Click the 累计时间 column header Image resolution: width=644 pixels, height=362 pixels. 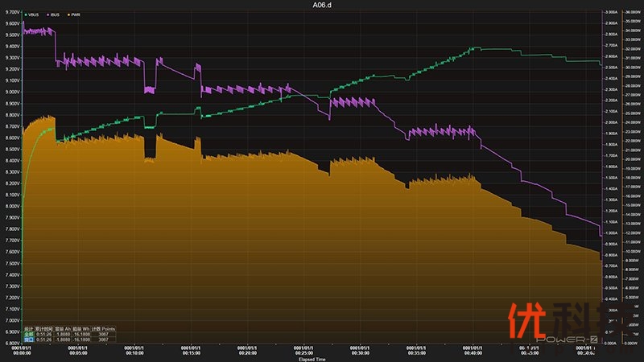tap(43, 328)
